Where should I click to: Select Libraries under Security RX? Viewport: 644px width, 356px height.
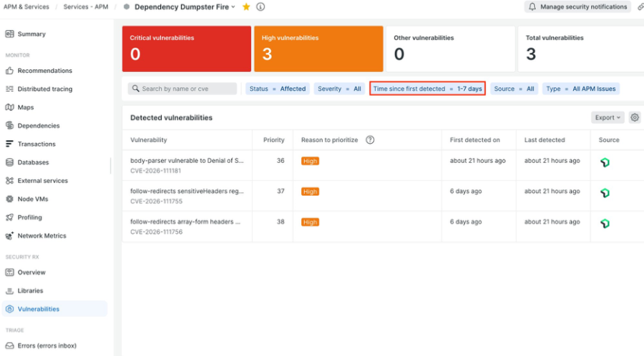tap(30, 291)
